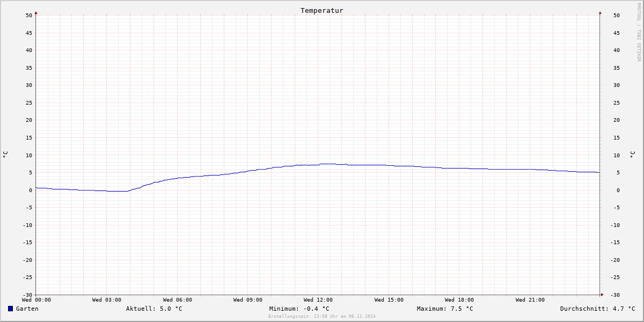Click the Wed 18:00 time axis label
Screen dimensions: 644x322
pos(459,300)
